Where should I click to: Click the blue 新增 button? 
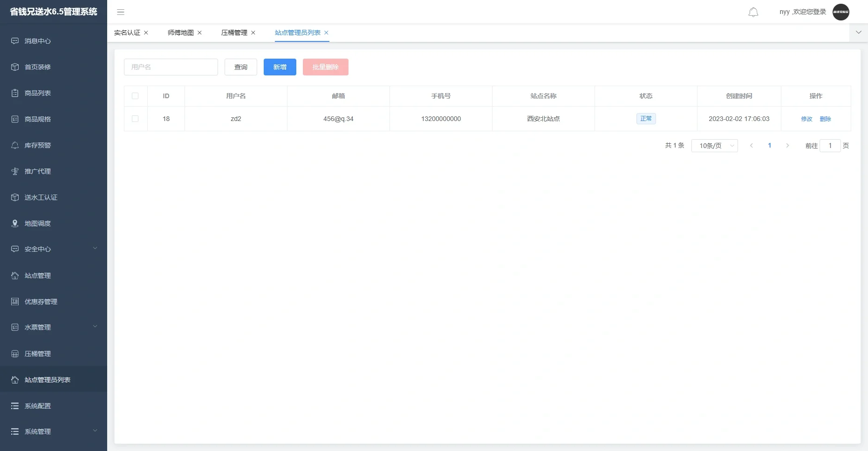point(280,67)
